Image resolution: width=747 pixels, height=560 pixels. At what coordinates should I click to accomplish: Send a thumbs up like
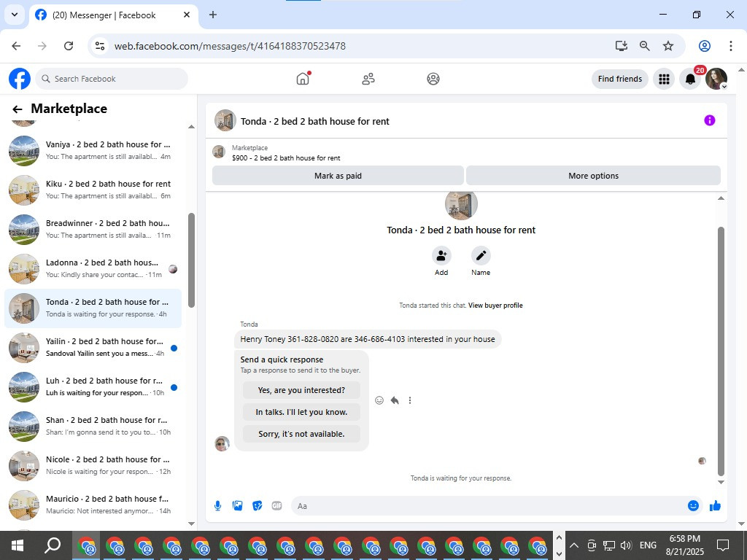pyautogui.click(x=715, y=506)
